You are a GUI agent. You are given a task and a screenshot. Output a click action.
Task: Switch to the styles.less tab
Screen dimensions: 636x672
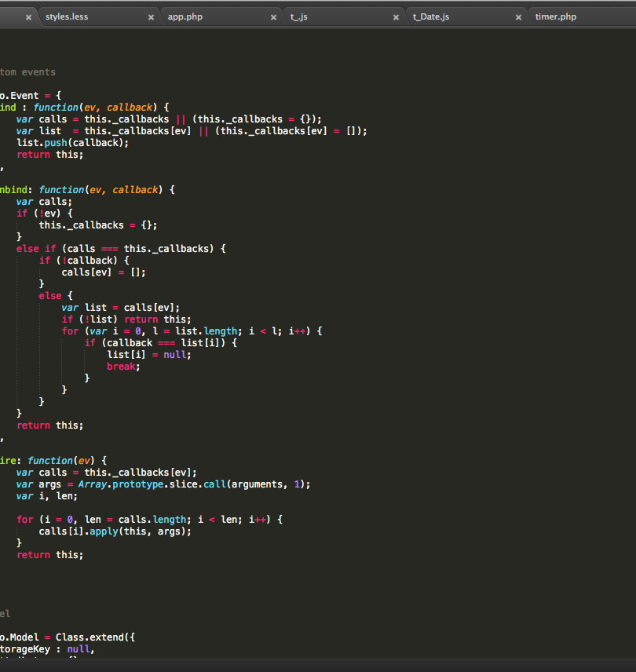coord(67,16)
